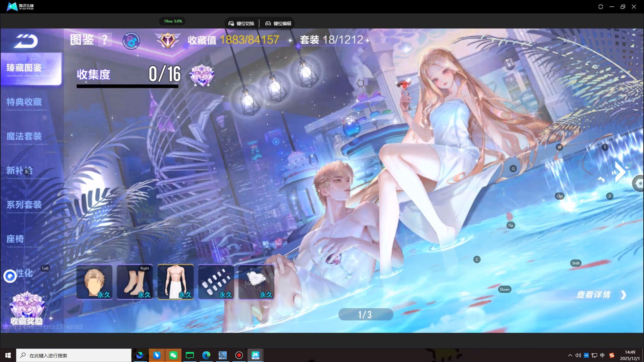Screen dimensions: 644x362
Task: Switch to the 图鉴 tab
Action: (x=82, y=39)
